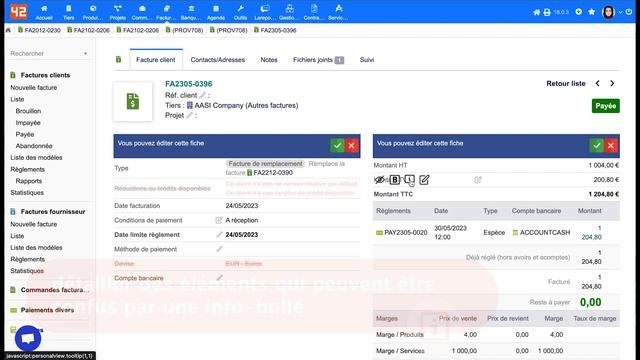Switch to the Suivi tab

367,60
